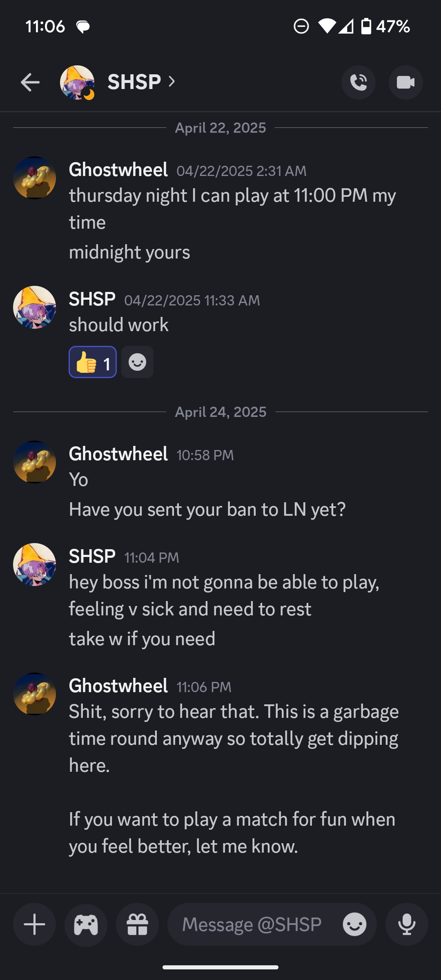The width and height of the screenshot is (441, 980).
Task: Tap the microphone voice message button
Action: [407, 924]
